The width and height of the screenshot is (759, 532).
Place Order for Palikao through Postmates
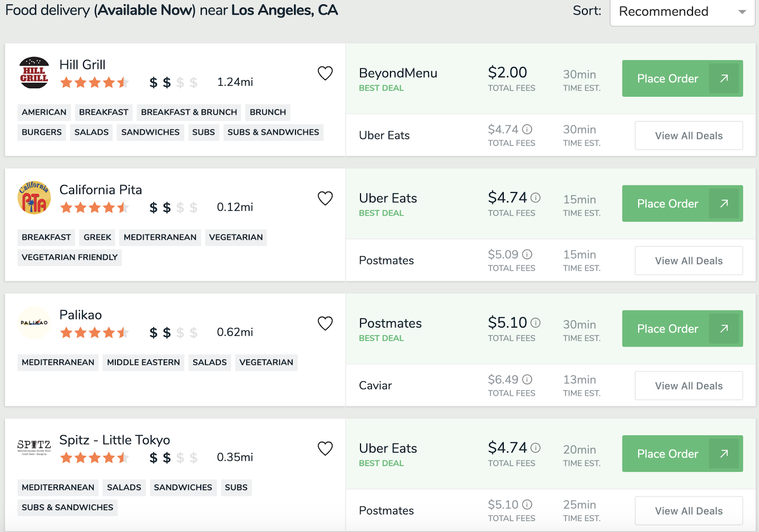pyautogui.click(x=682, y=329)
